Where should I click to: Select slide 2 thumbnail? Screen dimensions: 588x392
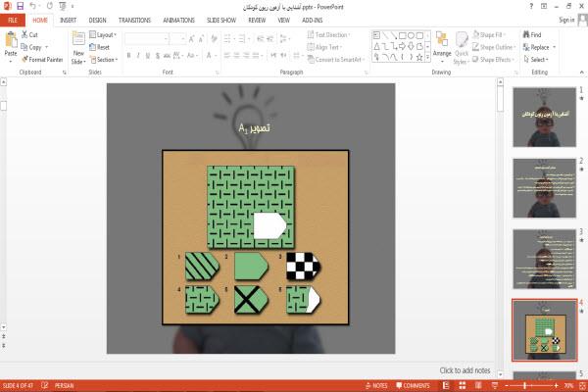click(x=544, y=188)
